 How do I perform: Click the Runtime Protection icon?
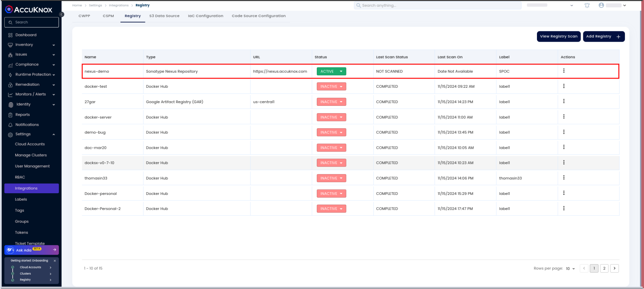click(x=10, y=75)
